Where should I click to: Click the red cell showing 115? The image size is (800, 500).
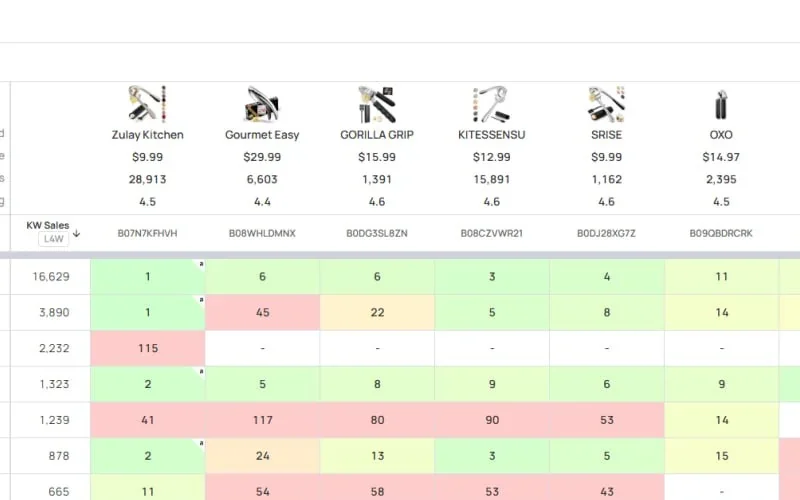pyautogui.click(x=147, y=348)
